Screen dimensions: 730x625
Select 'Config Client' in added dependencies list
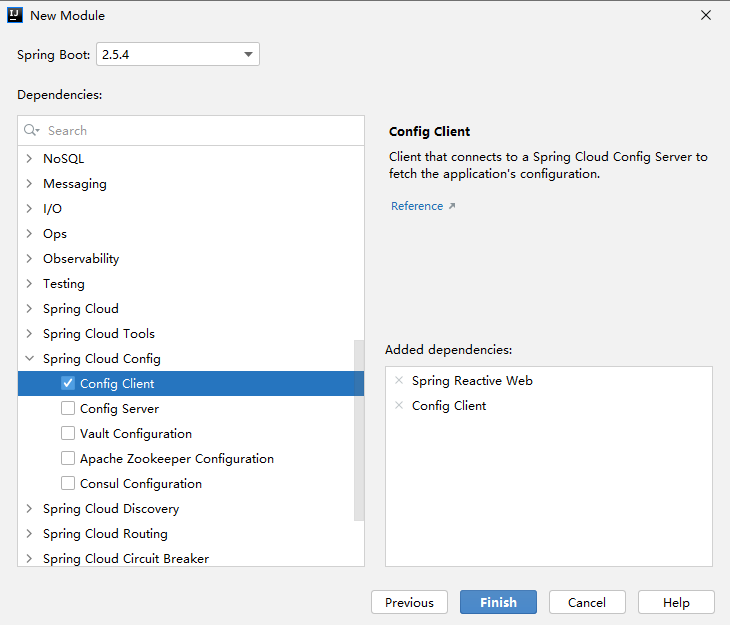(x=449, y=406)
